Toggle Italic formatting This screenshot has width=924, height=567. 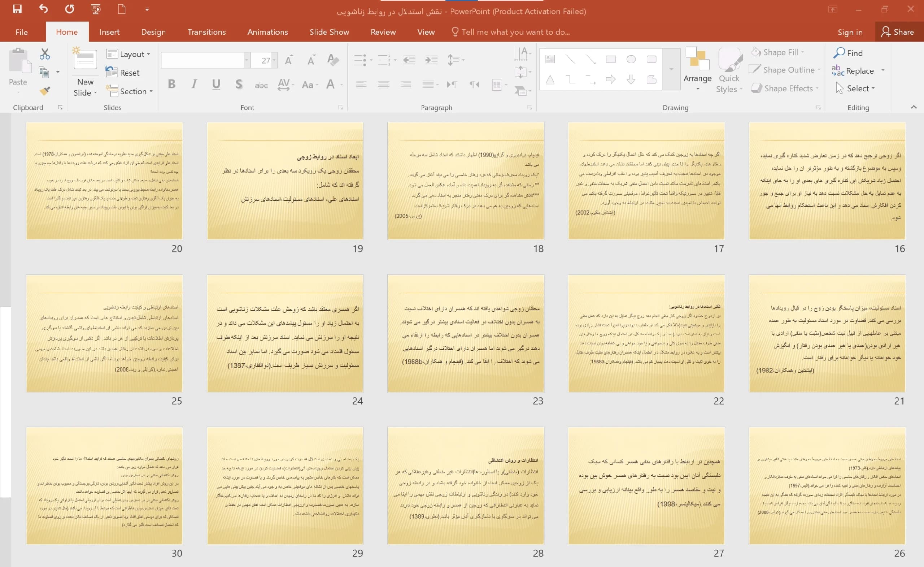click(194, 84)
